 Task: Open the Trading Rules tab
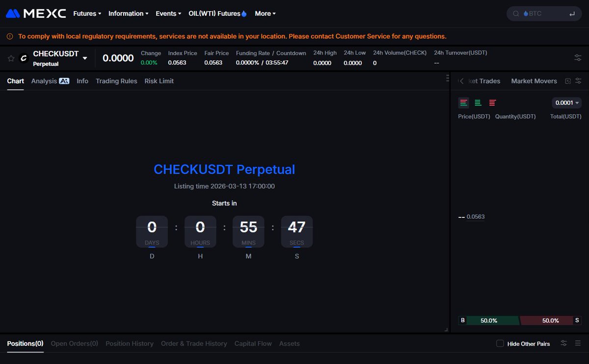coord(116,81)
